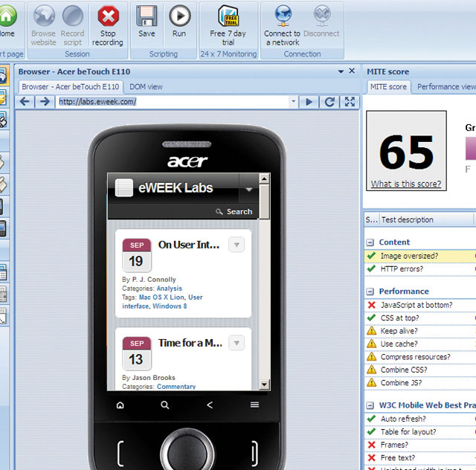Select the Use cache? test row
Viewport: 476px width, 470px height.
click(x=420, y=344)
